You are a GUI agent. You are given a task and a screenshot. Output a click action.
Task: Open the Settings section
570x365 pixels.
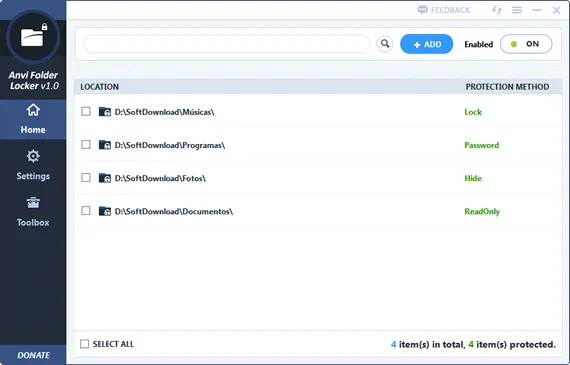(33, 165)
